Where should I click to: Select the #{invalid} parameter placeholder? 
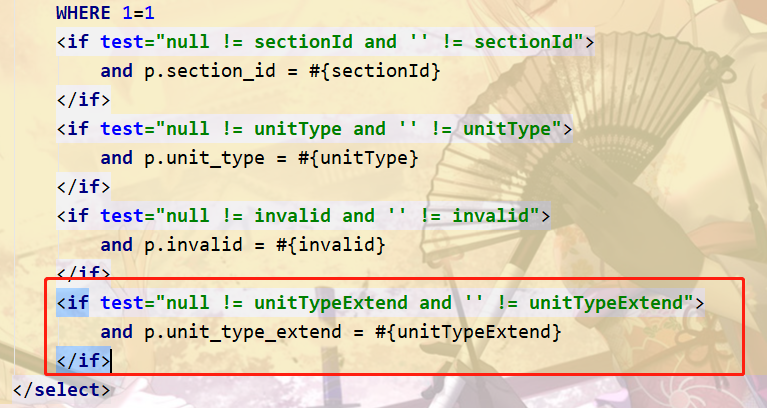point(331,245)
